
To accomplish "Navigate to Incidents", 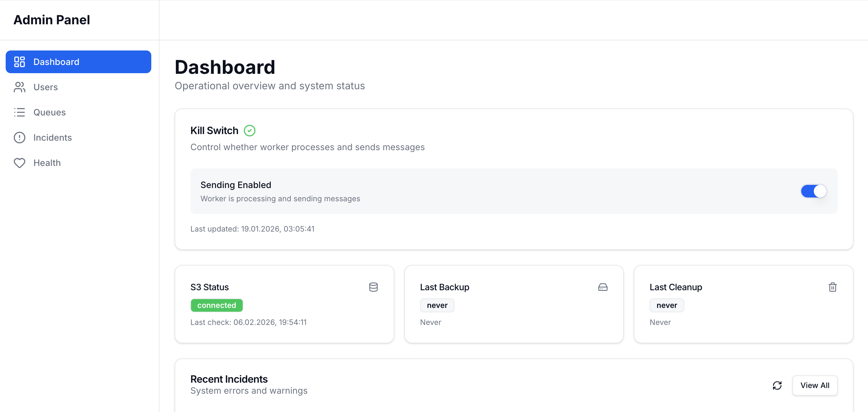I will pyautogui.click(x=78, y=138).
